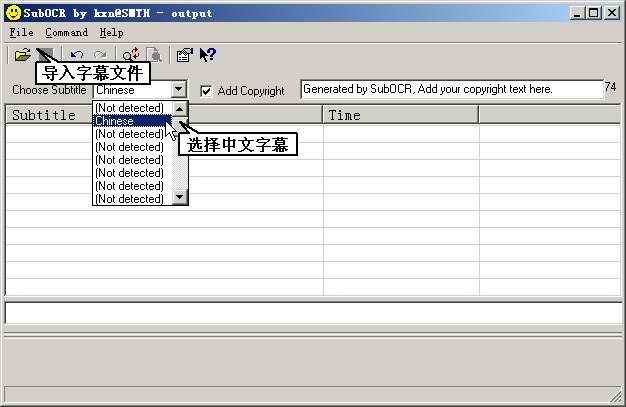Choose the first (Not detected) list entry
This screenshot has height=407, width=626.
[x=132, y=108]
